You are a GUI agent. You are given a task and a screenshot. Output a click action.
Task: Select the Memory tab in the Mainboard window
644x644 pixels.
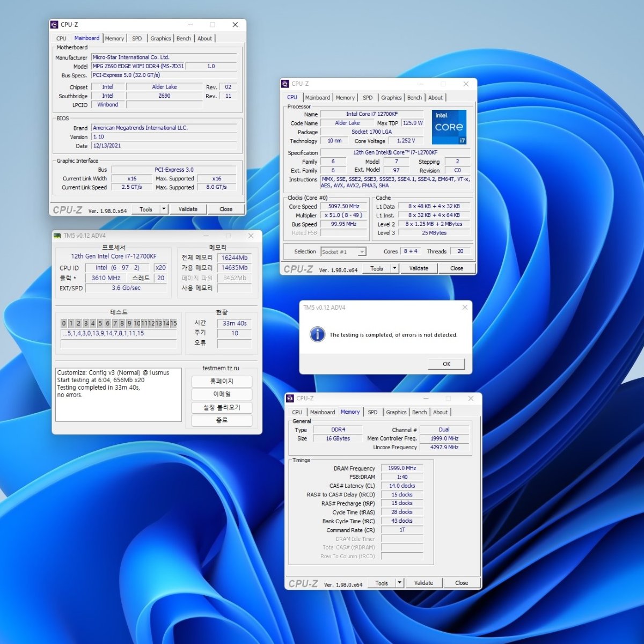pos(114,39)
